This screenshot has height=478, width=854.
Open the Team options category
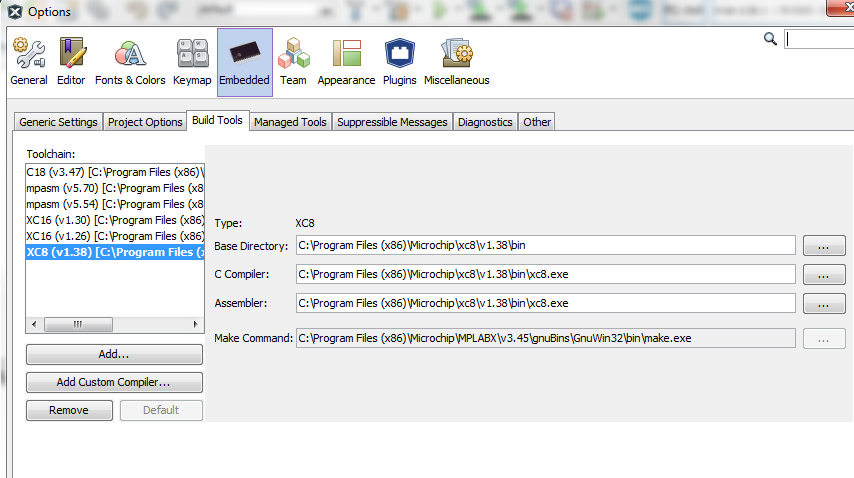[x=293, y=62]
